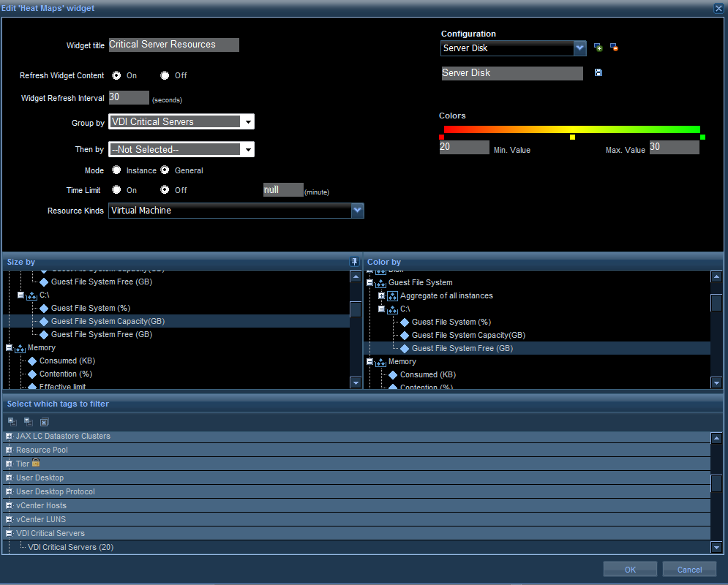This screenshot has width=728, height=585.
Task: Pin the Size by panel
Action: (355, 262)
